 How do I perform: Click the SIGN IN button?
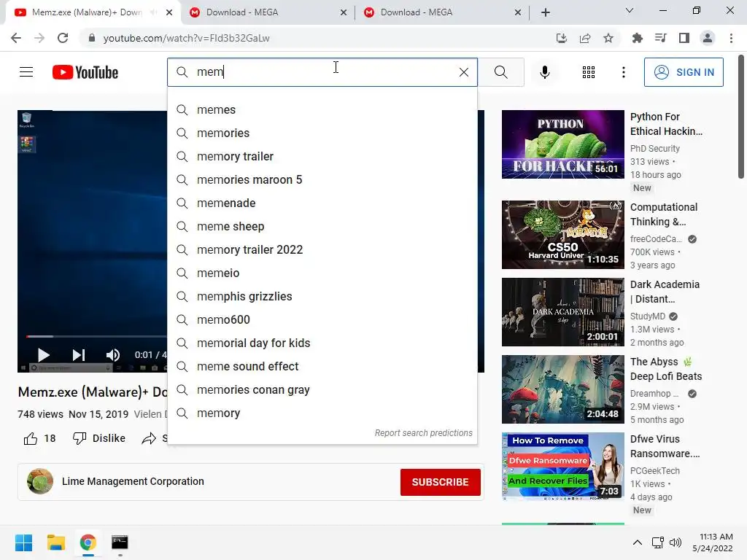(684, 72)
